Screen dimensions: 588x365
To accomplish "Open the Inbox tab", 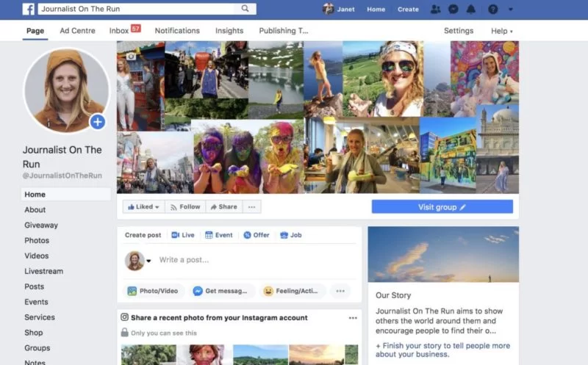I will point(119,31).
